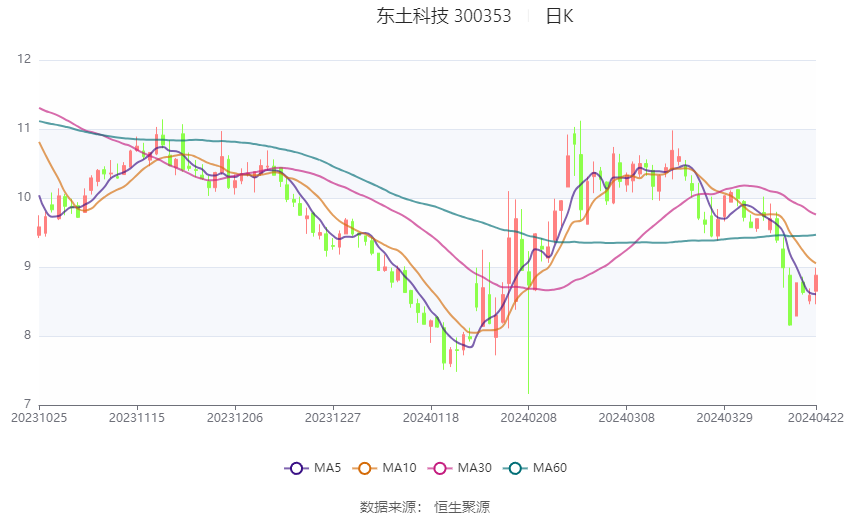Click the y-axis value 7

[27, 404]
